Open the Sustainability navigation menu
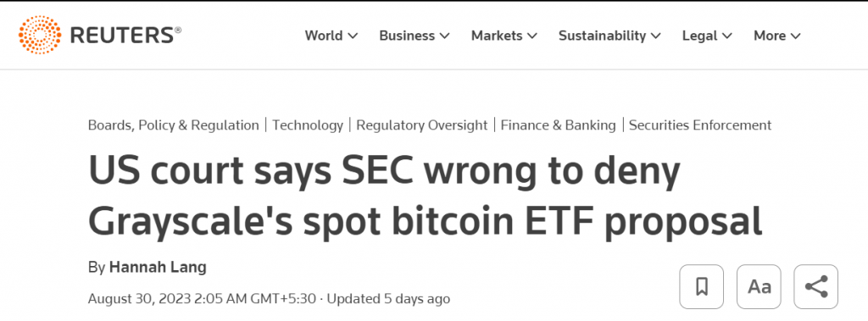 [609, 36]
